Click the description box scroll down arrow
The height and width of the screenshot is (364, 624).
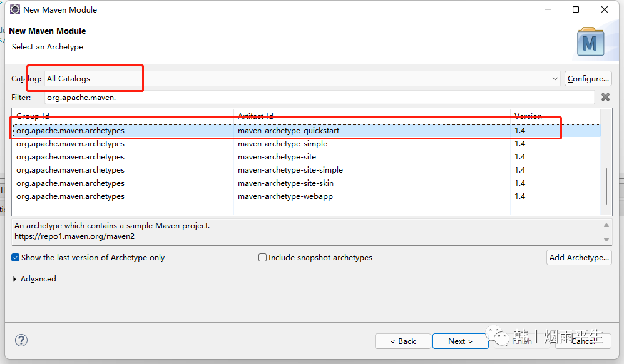tap(606, 239)
